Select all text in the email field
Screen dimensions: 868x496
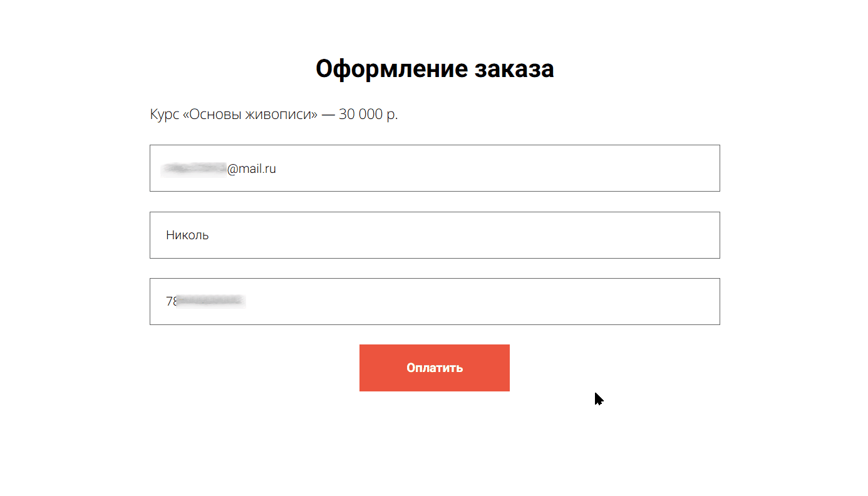pyautogui.click(x=219, y=168)
